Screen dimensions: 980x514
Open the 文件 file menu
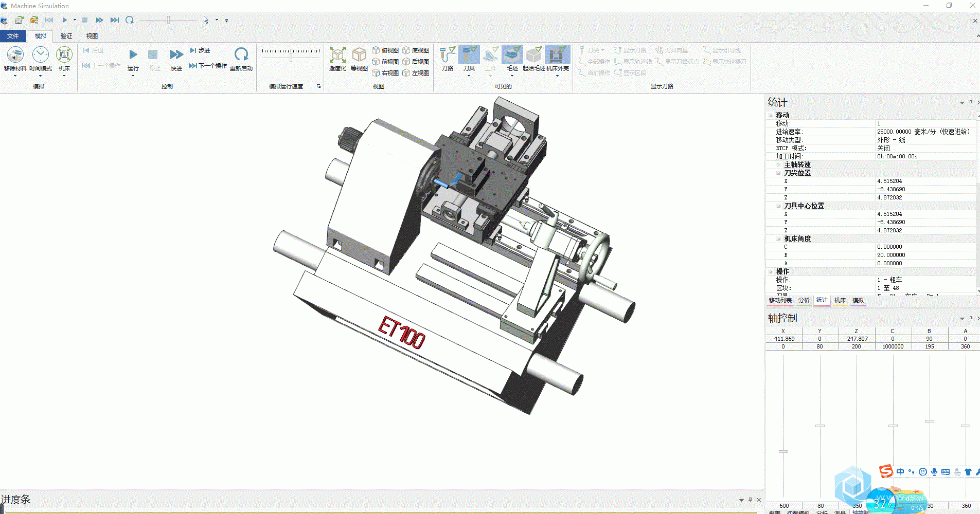click(x=13, y=36)
